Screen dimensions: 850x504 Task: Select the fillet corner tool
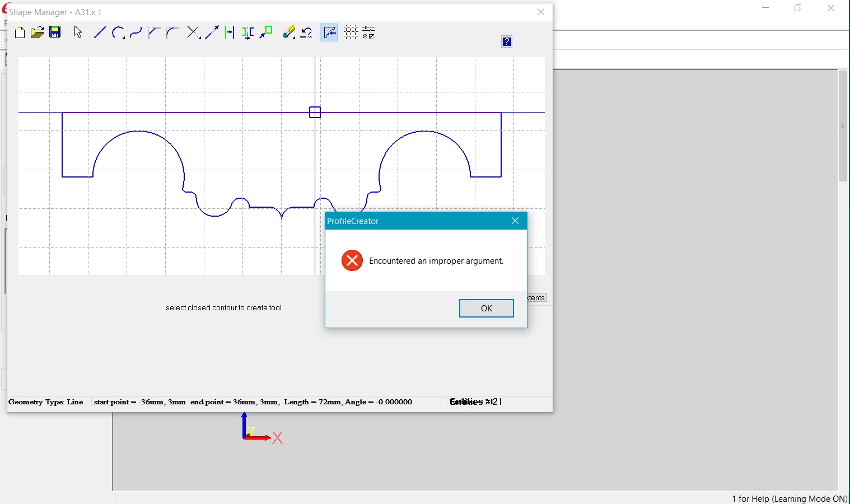(x=172, y=33)
